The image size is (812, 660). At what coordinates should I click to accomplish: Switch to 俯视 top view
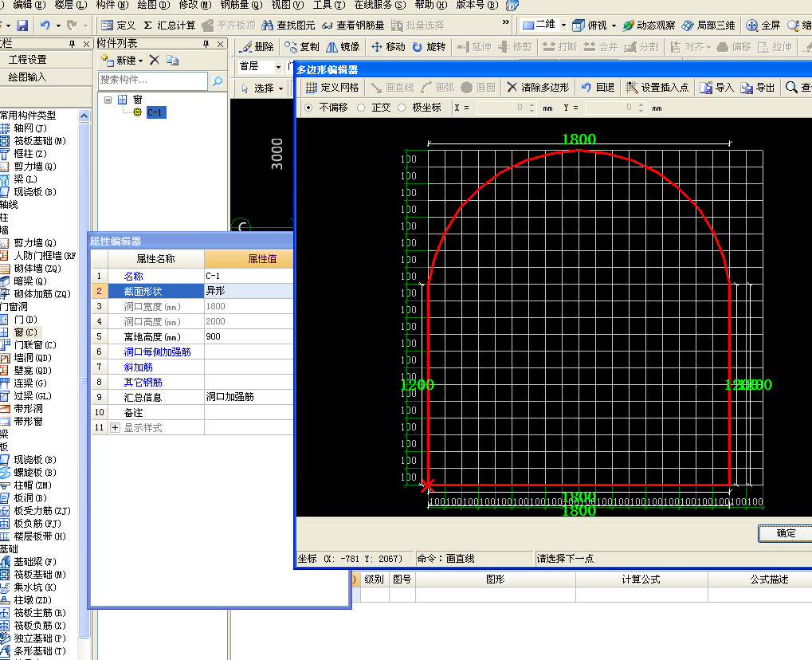(x=590, y=25)
